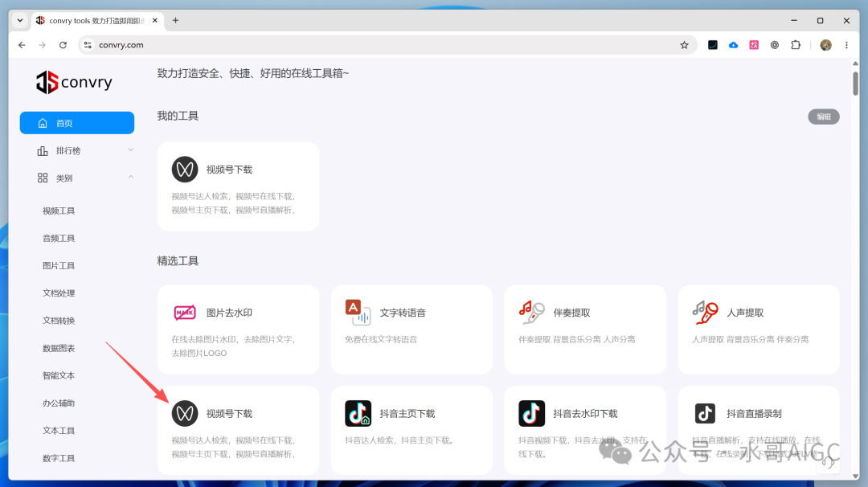The height and width of the screenshot is (487, 868).
Task: Select 文档处理 category
Action: tap(59, 293)
